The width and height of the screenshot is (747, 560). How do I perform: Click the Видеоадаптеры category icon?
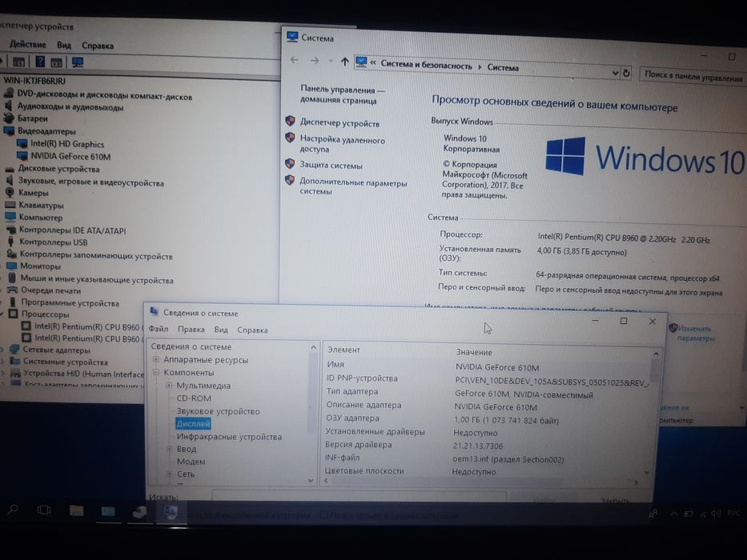(9, 130)
